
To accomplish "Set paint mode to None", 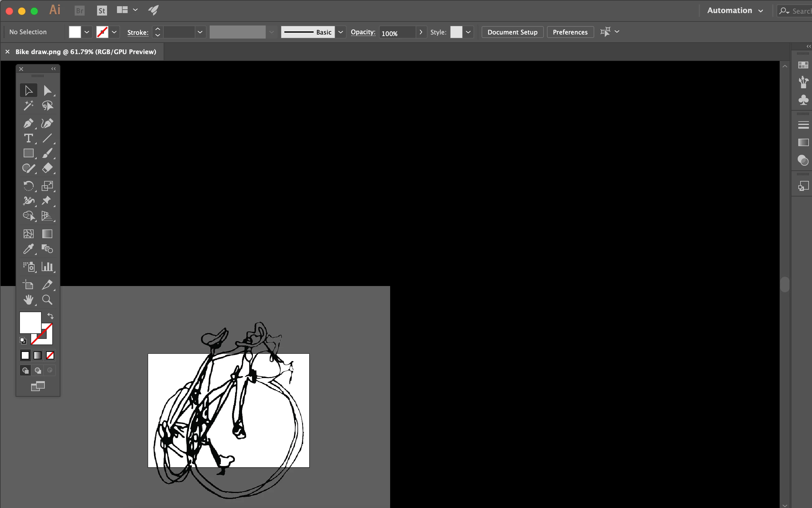I will (50, 355).
